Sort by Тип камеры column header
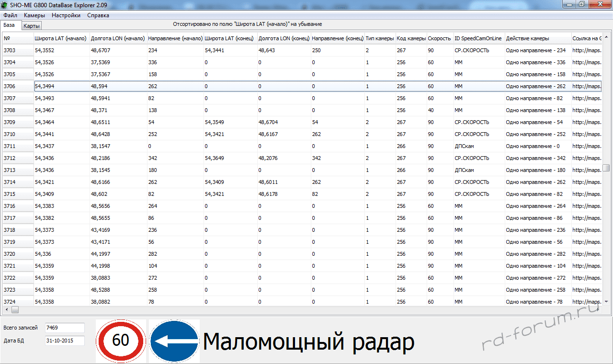Image resolution: width=613 pixels, height=364 pixels. tap(380, 38)
